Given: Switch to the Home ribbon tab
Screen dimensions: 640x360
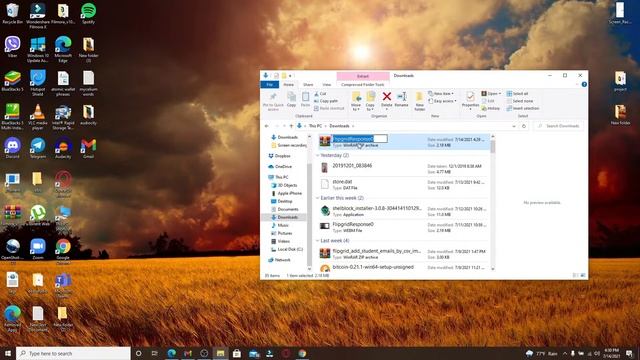Looking at the screenshot, I should [x=289, y=84].
